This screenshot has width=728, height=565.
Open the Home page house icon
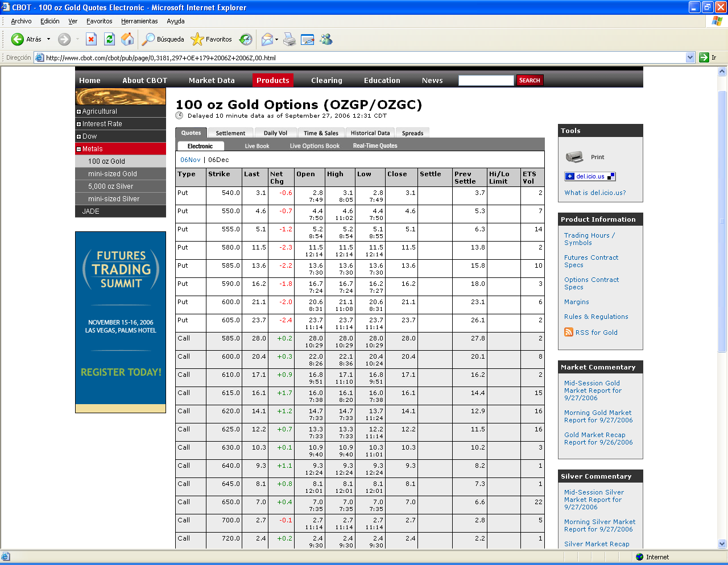(127, 39)
